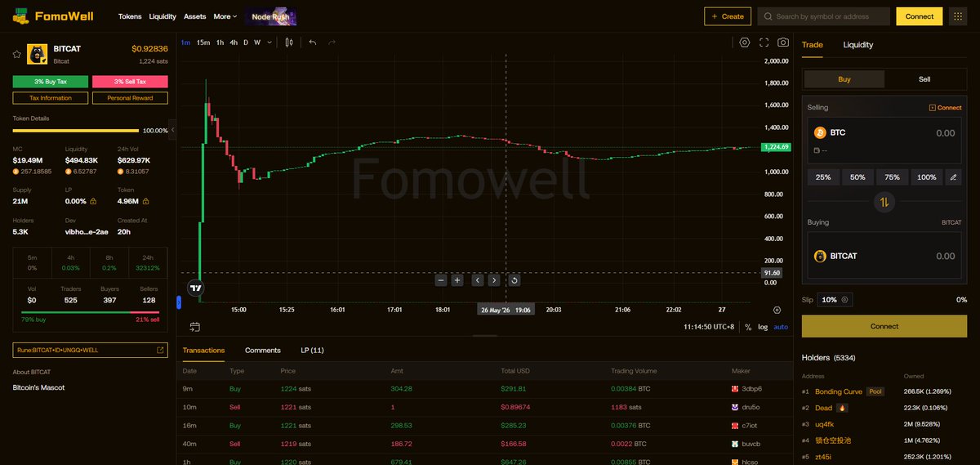Star BITCAT as a favorite
This screenshot has width=980, height=465.
point(16,54)
